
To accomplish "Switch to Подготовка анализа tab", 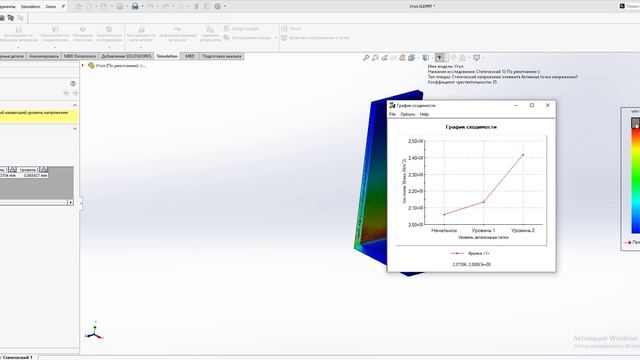I will (x=222, y=56).
